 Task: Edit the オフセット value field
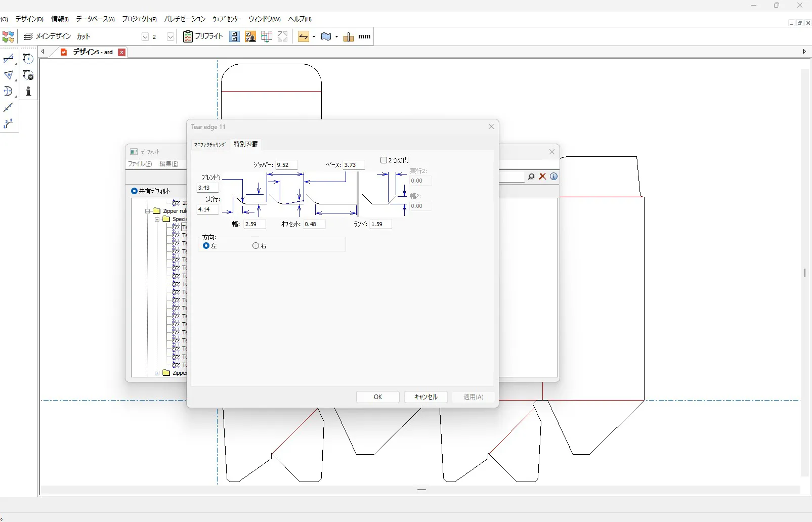pos(314,224)
